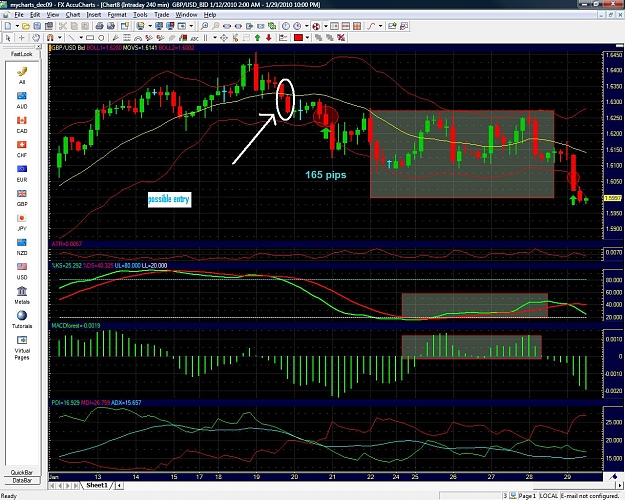Click the green refresh arrows icon
625x500 pixels.
tap(272, 26)
